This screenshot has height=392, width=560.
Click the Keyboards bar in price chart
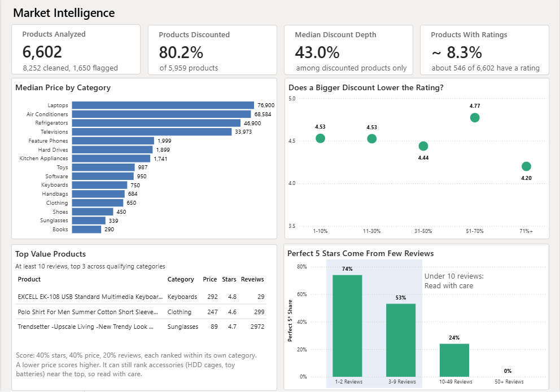(100, 185)
